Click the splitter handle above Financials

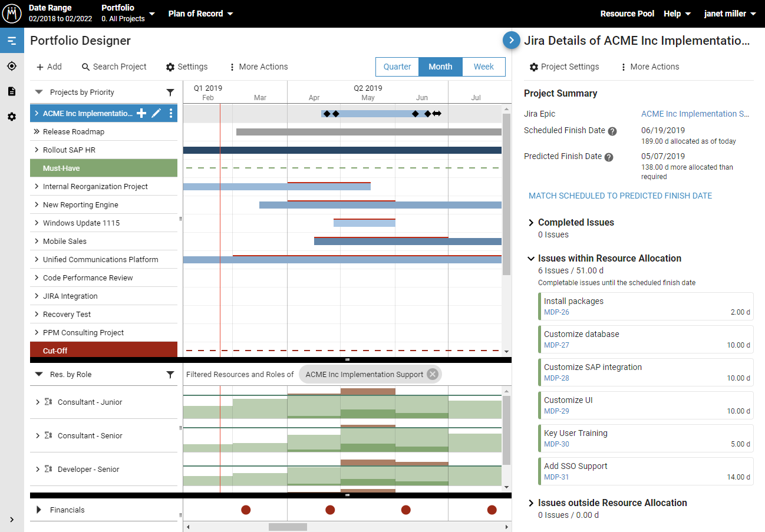click(347, 495)
